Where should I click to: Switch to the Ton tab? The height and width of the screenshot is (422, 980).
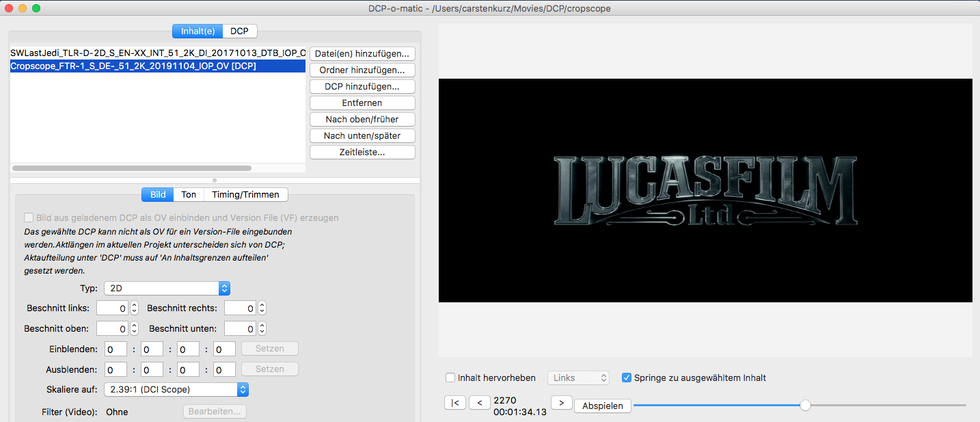tap(189, 194)
